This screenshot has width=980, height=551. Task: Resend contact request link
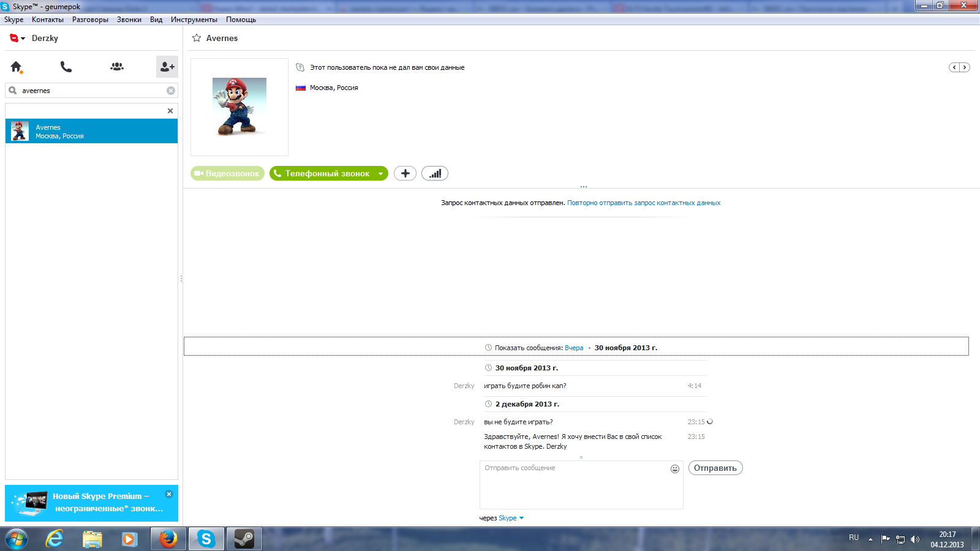pyautogui.click(x=644, y=203)
